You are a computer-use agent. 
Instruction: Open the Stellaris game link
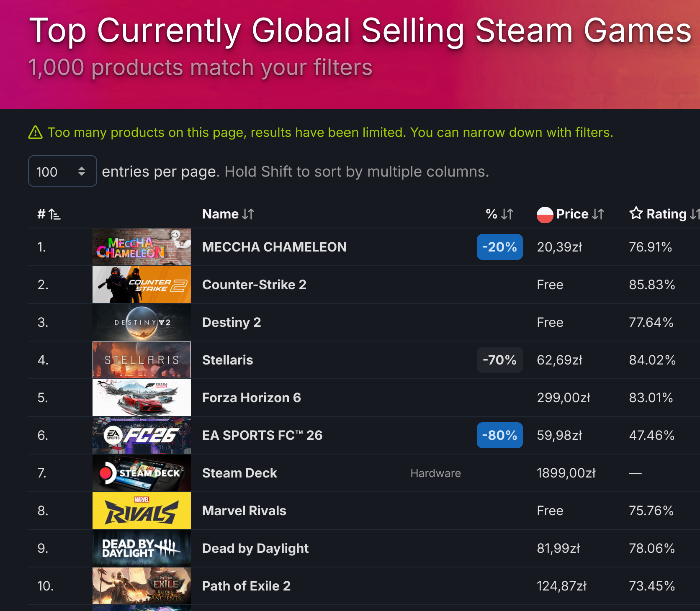[227, 360]
